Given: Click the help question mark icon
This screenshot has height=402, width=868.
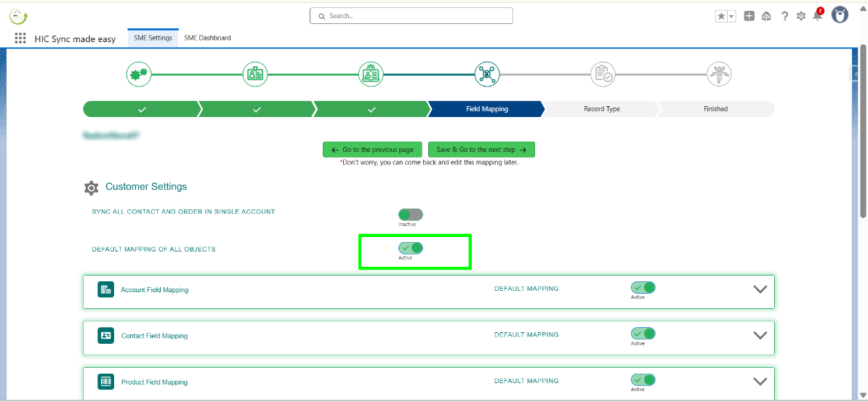Looking at the screenshot, I should point(784,16).
